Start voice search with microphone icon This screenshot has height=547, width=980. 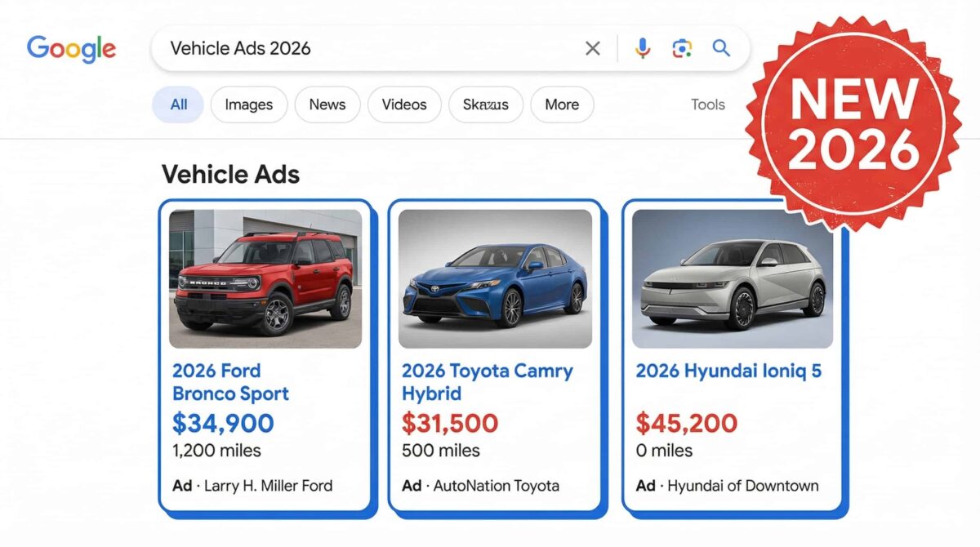[643, 49]
